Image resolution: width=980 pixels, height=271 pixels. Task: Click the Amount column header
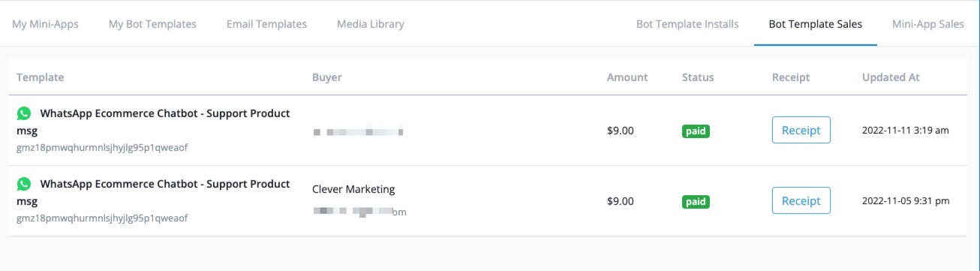click(627, 77)
